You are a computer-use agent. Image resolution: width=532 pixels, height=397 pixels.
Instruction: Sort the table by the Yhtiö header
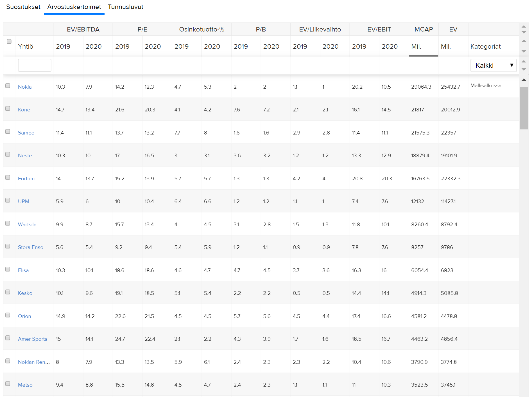pos(26,47)
